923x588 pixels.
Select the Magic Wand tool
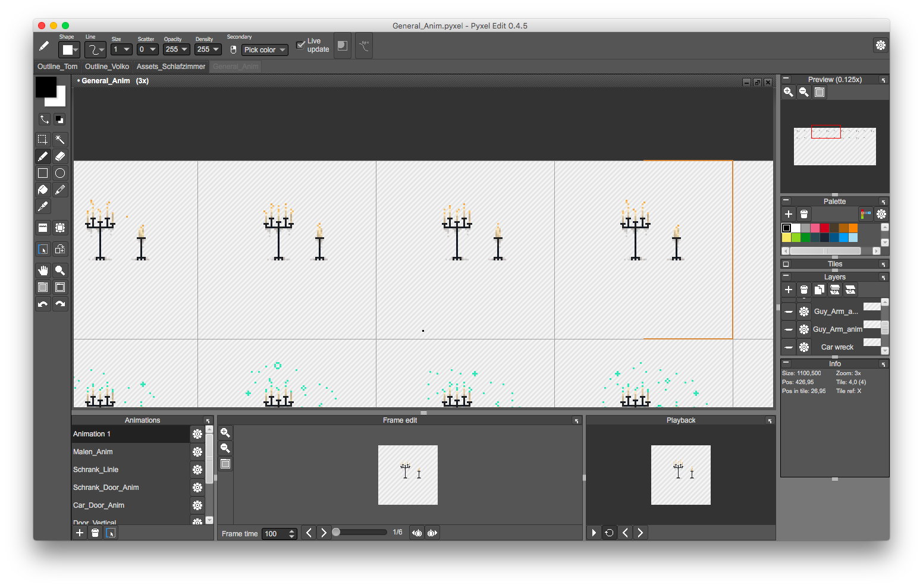tap(60, 140)
